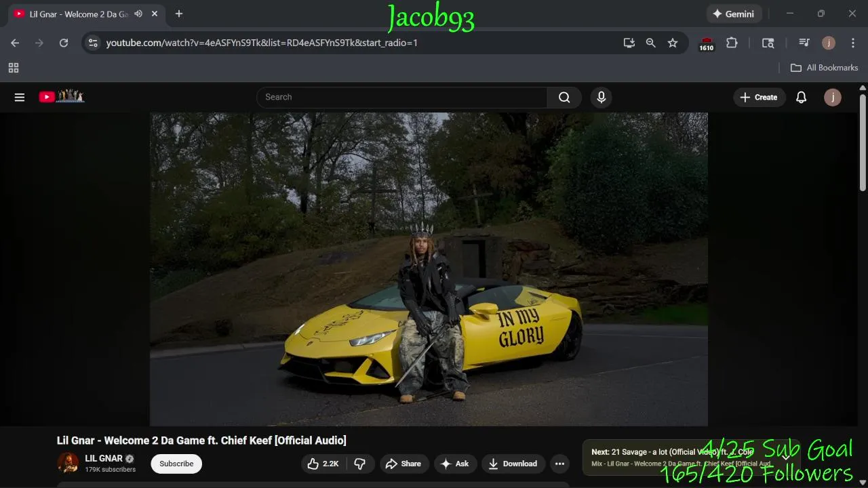Click the install app icon in address bar
This screenshot has height=488, width=868.
coord(629,43)
